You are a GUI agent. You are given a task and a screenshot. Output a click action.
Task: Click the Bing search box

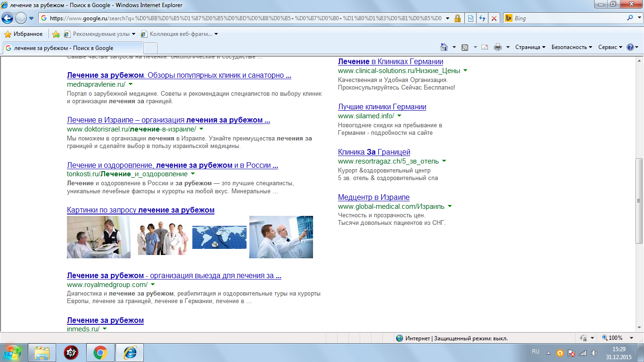[568, 18]
